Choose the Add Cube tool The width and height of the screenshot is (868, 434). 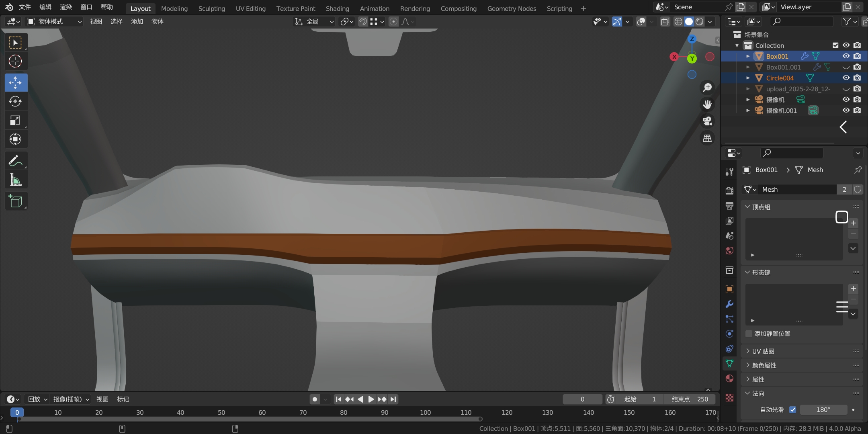[15, 201]
